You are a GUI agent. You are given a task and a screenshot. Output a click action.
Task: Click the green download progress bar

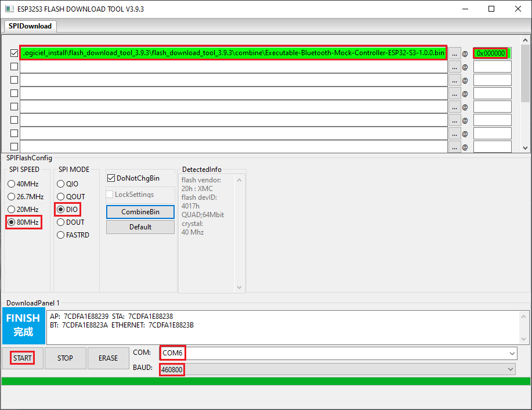(x=266, y=381)
